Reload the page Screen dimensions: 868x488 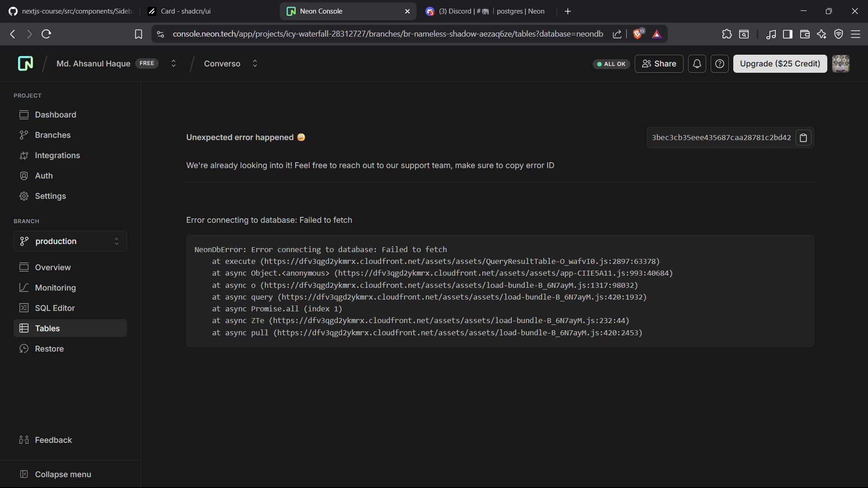point(46,34)
